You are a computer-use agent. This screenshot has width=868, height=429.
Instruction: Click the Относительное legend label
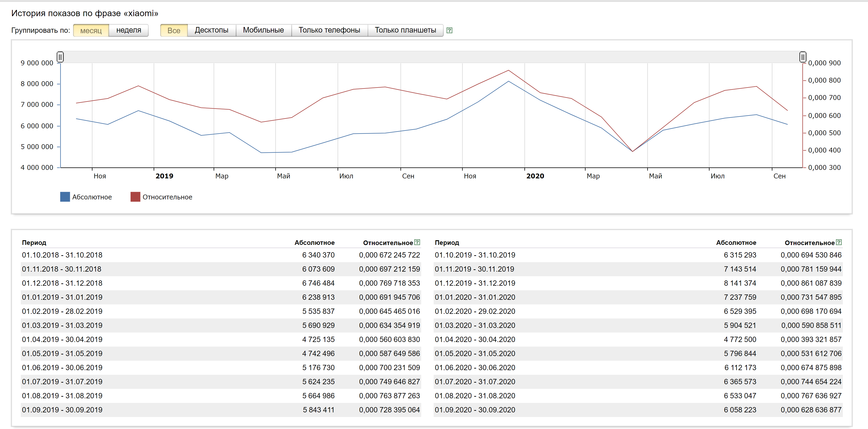click(x=167, y=197)
